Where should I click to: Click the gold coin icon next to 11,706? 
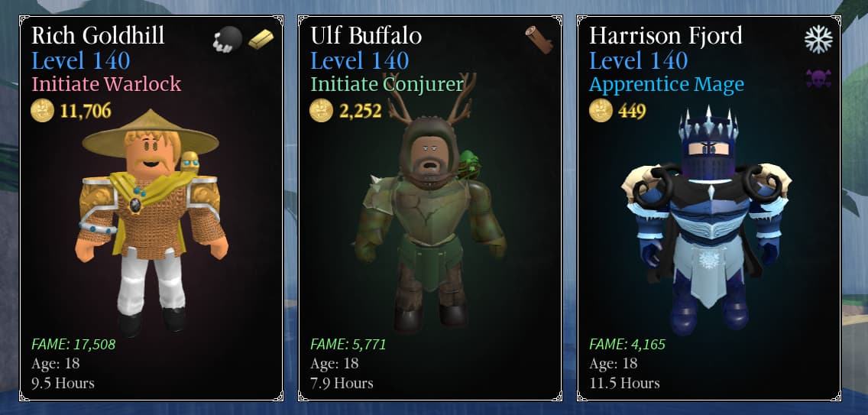click(43, 110)
